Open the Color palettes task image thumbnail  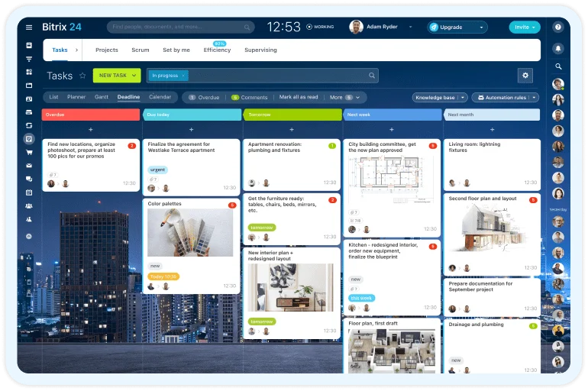click(190, 232)
